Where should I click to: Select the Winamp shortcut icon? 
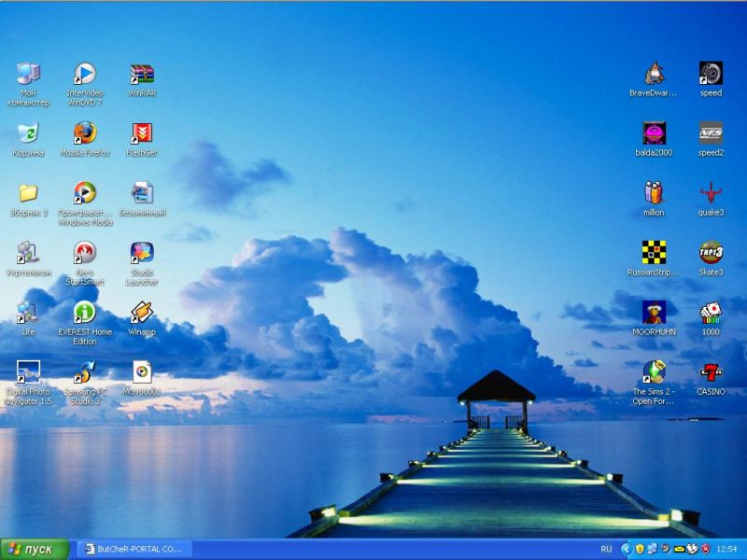click(x=141, y=313)
